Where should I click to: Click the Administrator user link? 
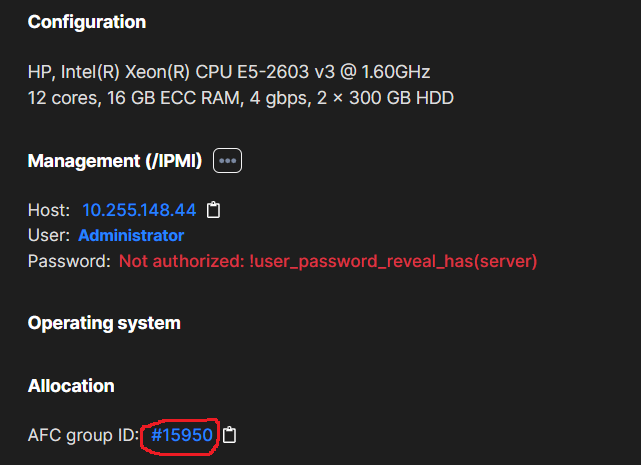[x=131, y=236]
